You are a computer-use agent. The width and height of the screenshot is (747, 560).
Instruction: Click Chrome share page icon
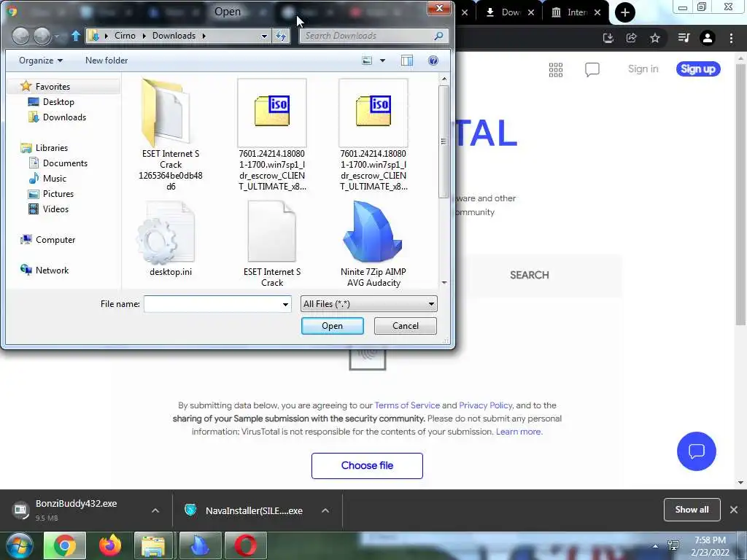[x=632, y=38]
